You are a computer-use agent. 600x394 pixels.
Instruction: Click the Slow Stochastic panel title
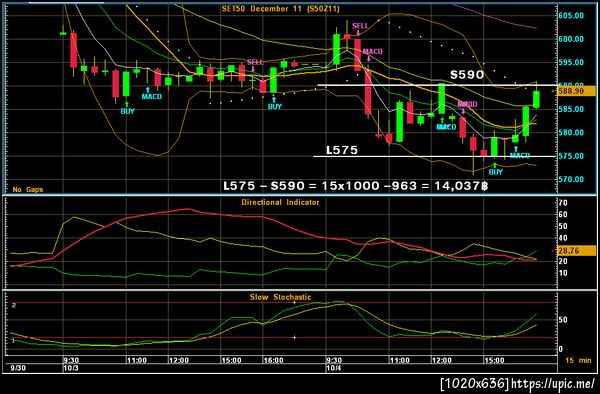click(x=280, y=297)
